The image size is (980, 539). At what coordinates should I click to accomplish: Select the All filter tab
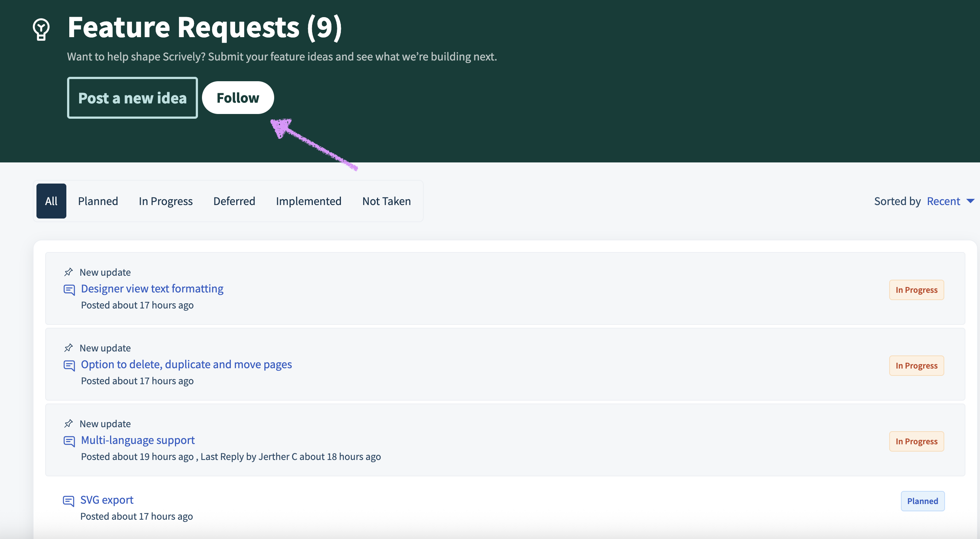point(51,201)
